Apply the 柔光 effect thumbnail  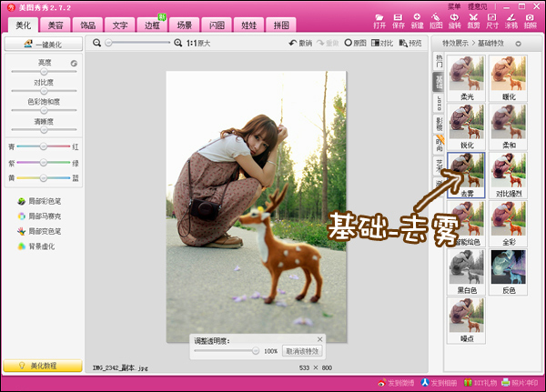coord(466,78)
